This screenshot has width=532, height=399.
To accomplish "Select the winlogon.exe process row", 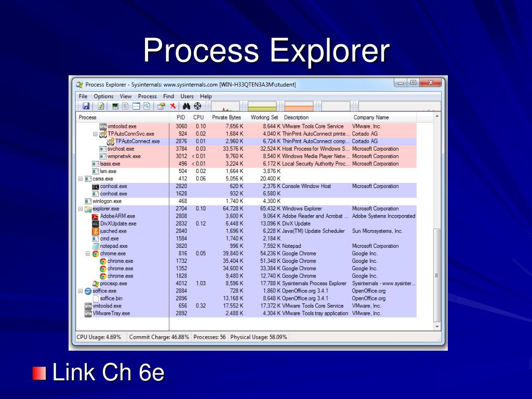I will 246,201.
